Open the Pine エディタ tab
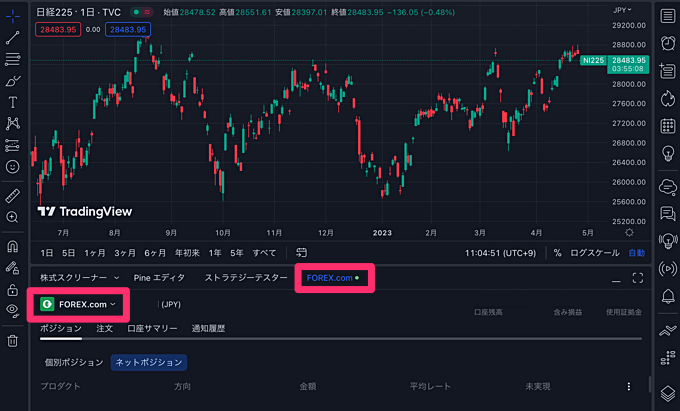This screenshot has height=411, width=680. point(159,277)
